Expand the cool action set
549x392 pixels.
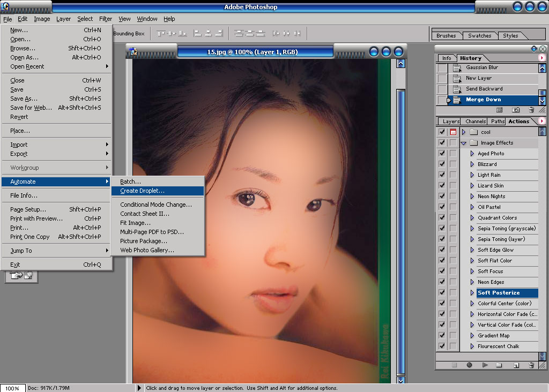pos(464,132)
